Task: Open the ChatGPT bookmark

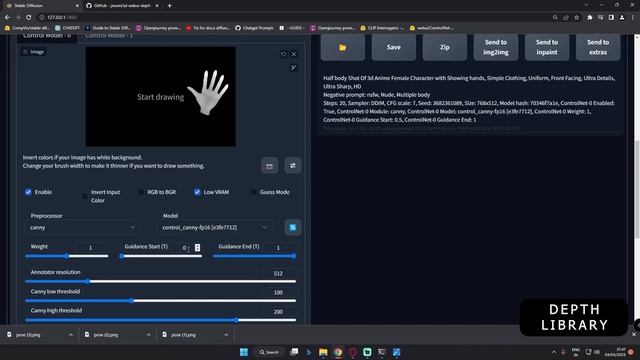Action: click(x=67, y=28)
